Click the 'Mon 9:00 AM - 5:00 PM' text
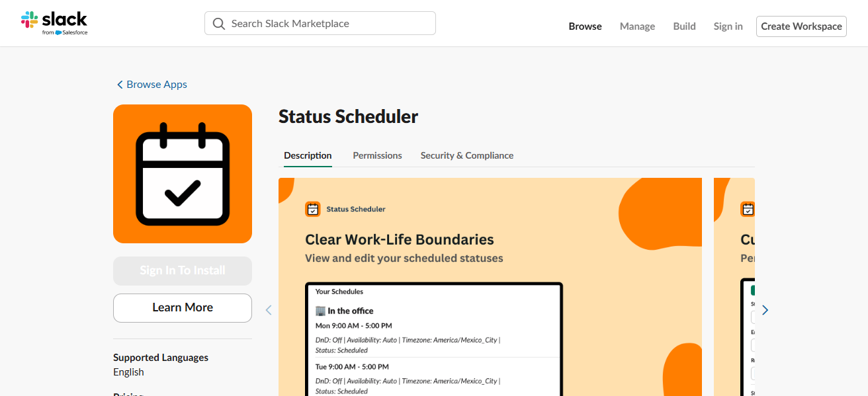Image resolution: width=868 pixels, height=396 pixels. pos(354,326)
